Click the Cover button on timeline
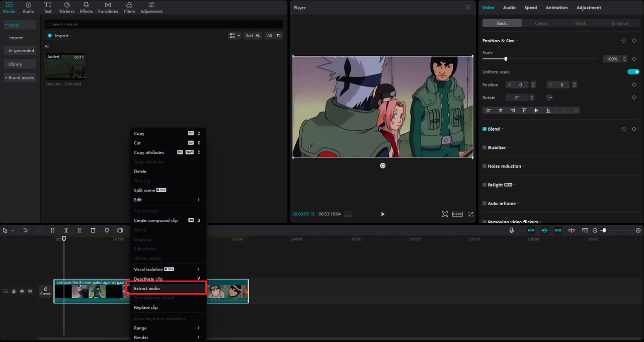 click(45, 291)
